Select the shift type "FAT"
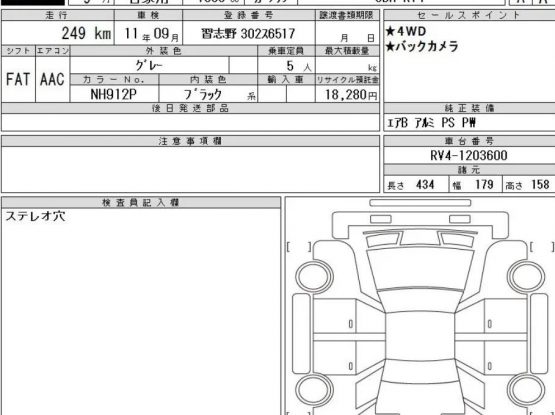Screen dimensions: 555x415 18,79
